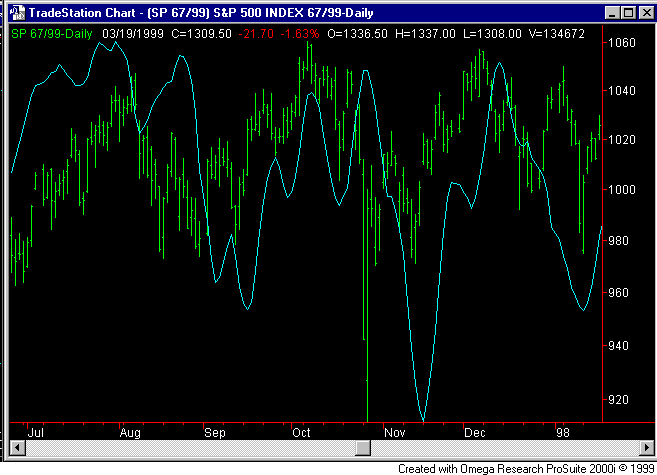Click the net change -21.70 value
Viewport: 657px width, 475px height.
tap(256, 34)
